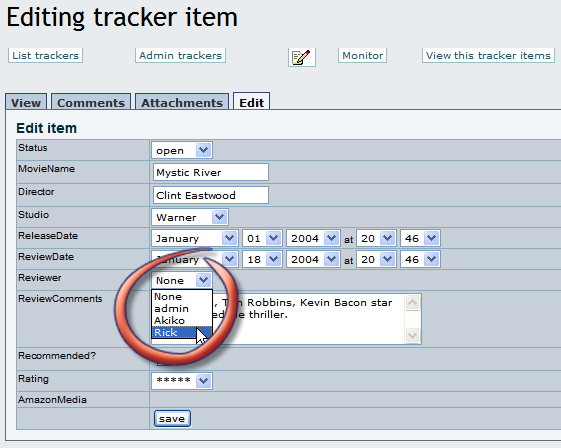Expand the ReleaseDate month dropdown

(195, 238)
